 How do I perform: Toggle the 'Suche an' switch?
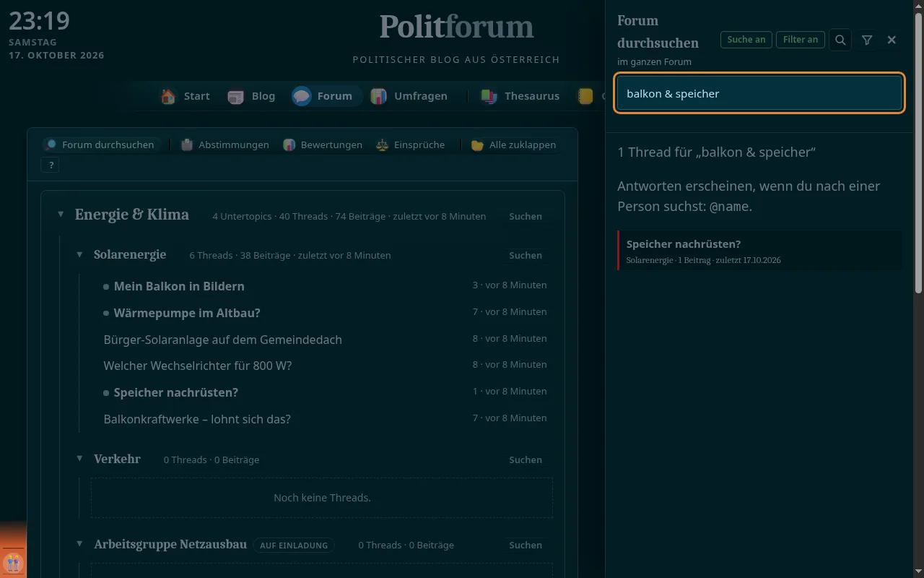click(x=746, y=40)
